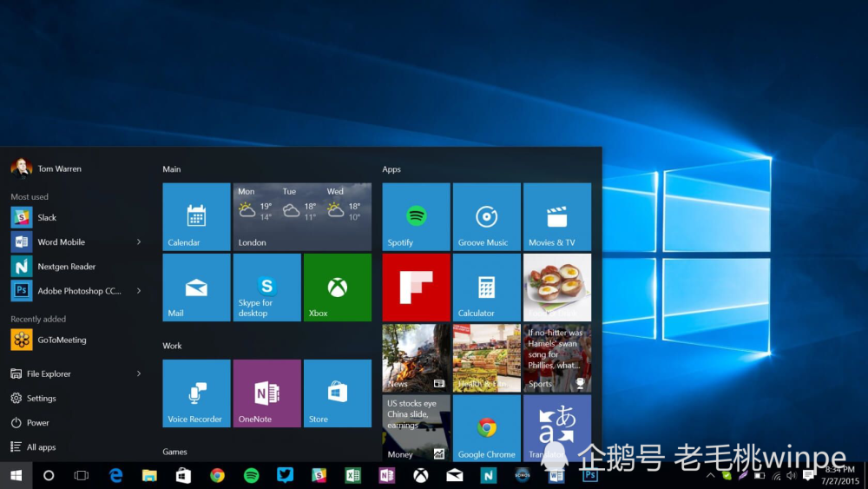Open the red Flipboard tile
This screenshot has height=489, width=868.
coord(417,287)
